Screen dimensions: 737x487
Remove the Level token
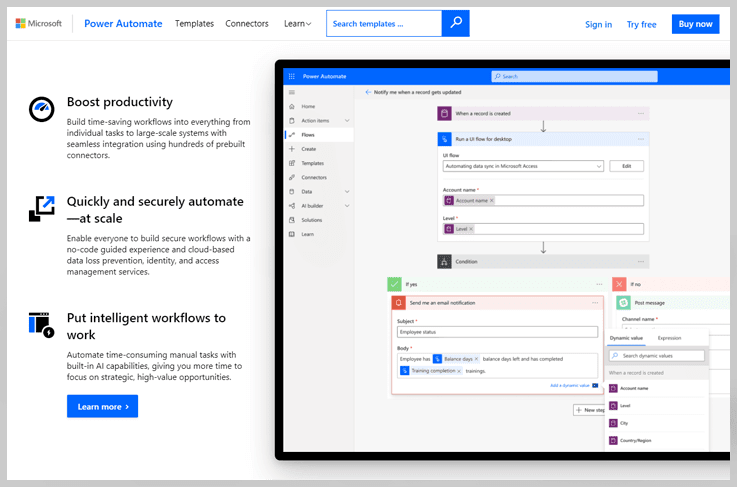click(x=471, y=229)
